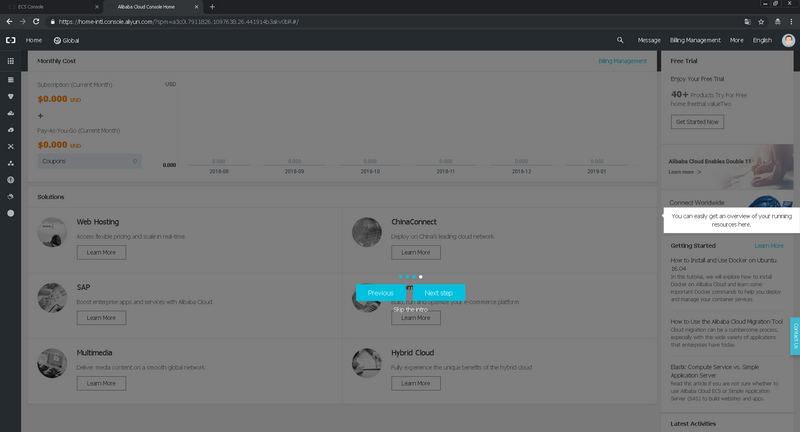Click the browser forward arrow
The width and height of the screenshot is (800, 432).
pos(22,21)
